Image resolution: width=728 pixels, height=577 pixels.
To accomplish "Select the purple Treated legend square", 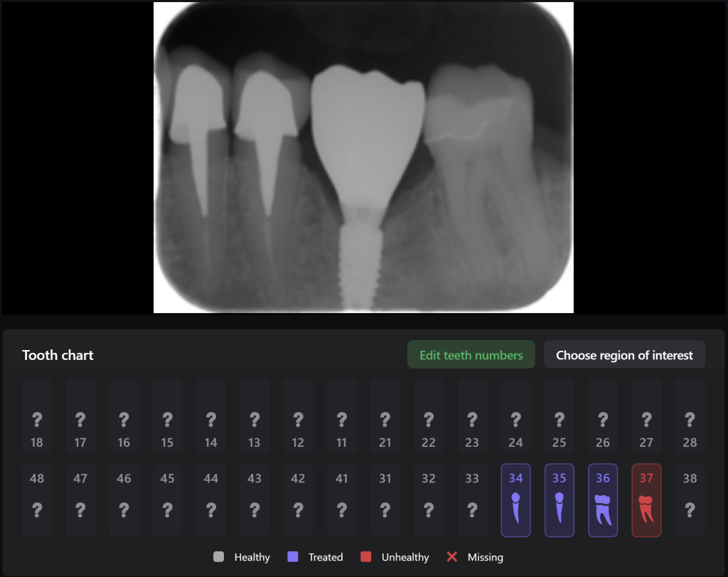I will 292,557.
